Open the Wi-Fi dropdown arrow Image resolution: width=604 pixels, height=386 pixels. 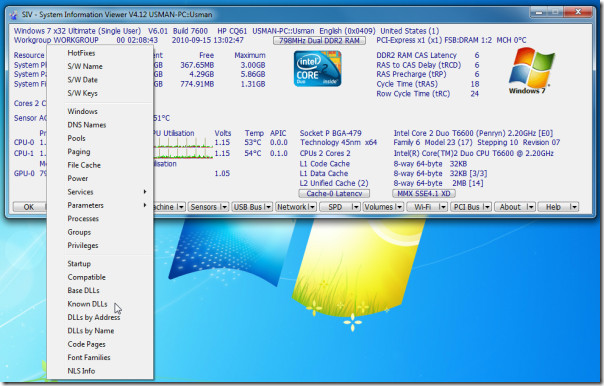[x=443, y=207]
